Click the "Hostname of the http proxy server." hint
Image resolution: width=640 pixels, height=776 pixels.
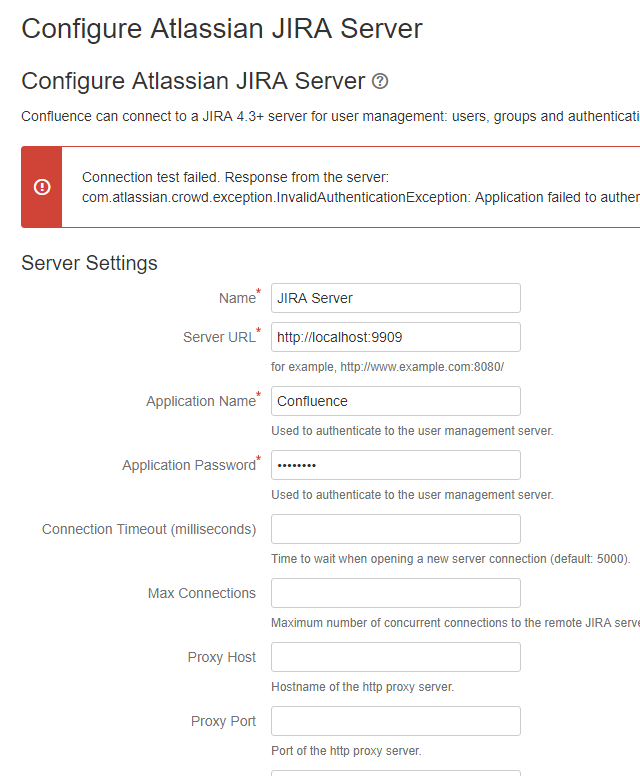362,687
